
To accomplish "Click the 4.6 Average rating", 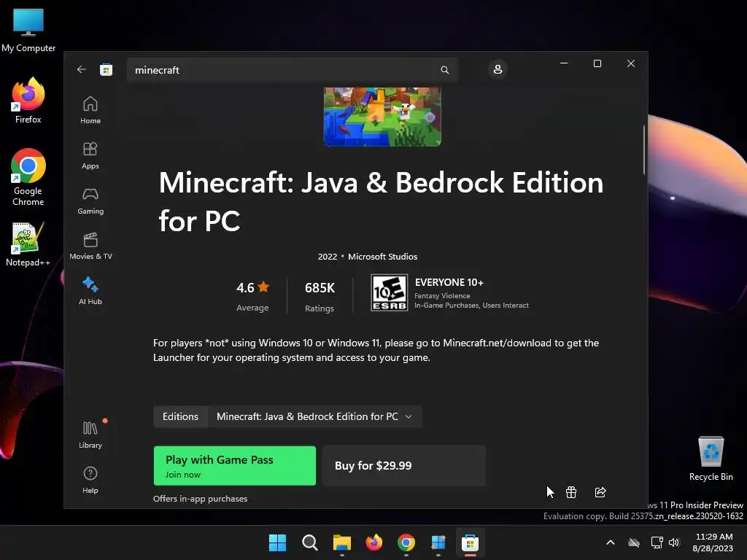I will click(252, 296).
